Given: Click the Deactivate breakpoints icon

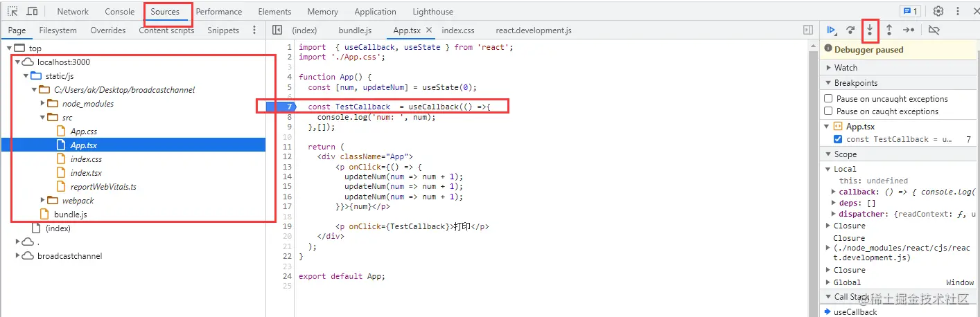Looking at the screenshot, I should [934, 30].
